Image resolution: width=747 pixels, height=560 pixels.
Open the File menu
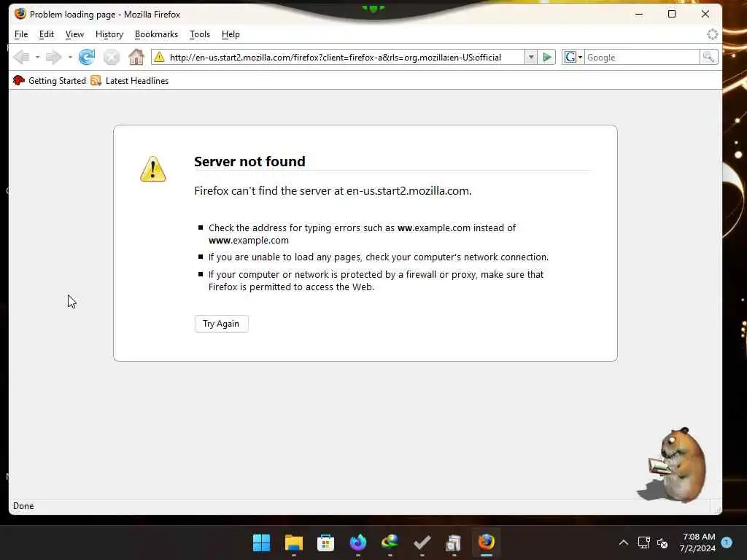[21, 34]
